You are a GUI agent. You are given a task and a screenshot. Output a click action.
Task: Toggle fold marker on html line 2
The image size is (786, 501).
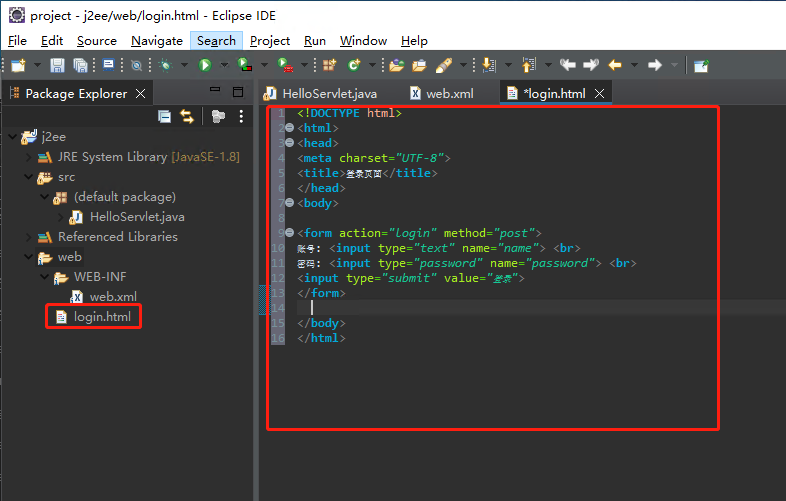(289, 128)
